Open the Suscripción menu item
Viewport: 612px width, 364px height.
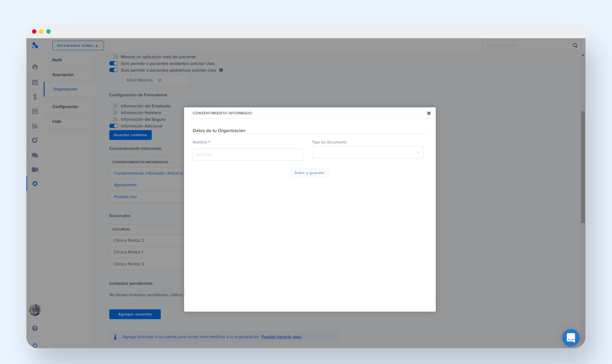pos(63,75)
